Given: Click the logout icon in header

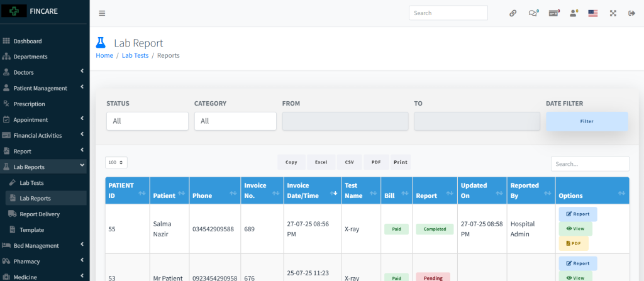Looking at the screenshot, I should click(631, 13).
